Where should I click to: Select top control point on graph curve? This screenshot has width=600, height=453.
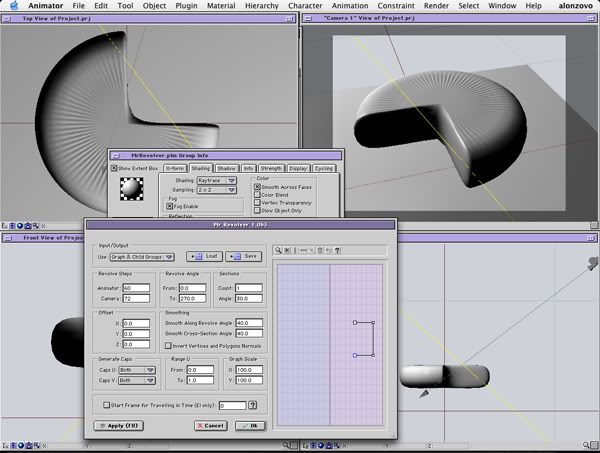tap(354, 322)
